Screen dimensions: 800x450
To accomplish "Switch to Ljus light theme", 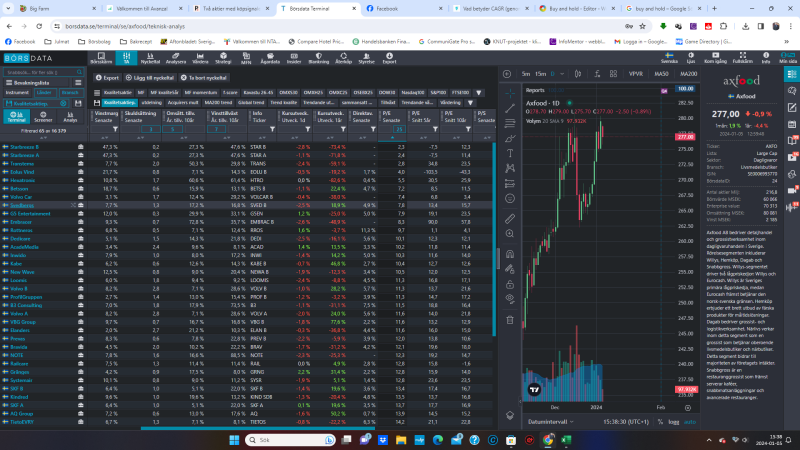I will coord(691,58).
